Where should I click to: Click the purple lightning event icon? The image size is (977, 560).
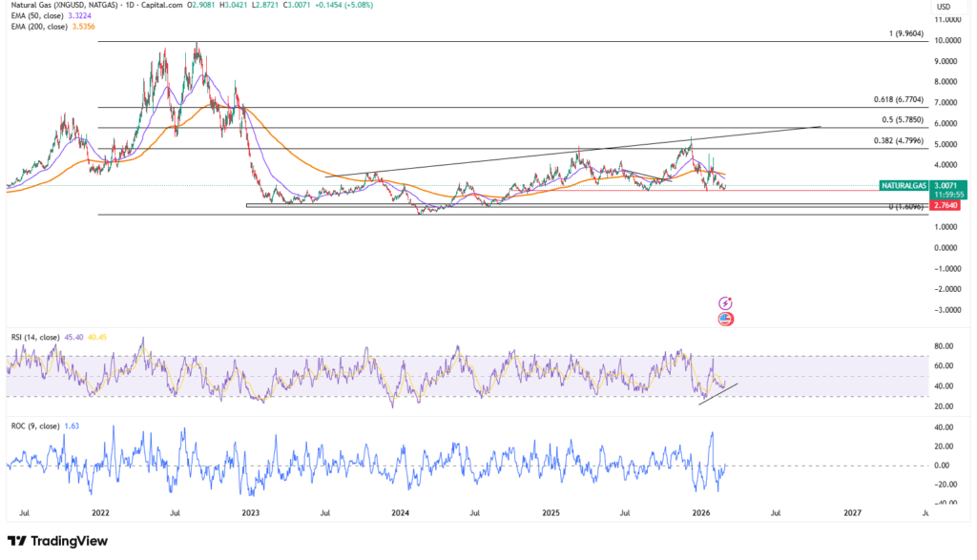click(725, 302)
